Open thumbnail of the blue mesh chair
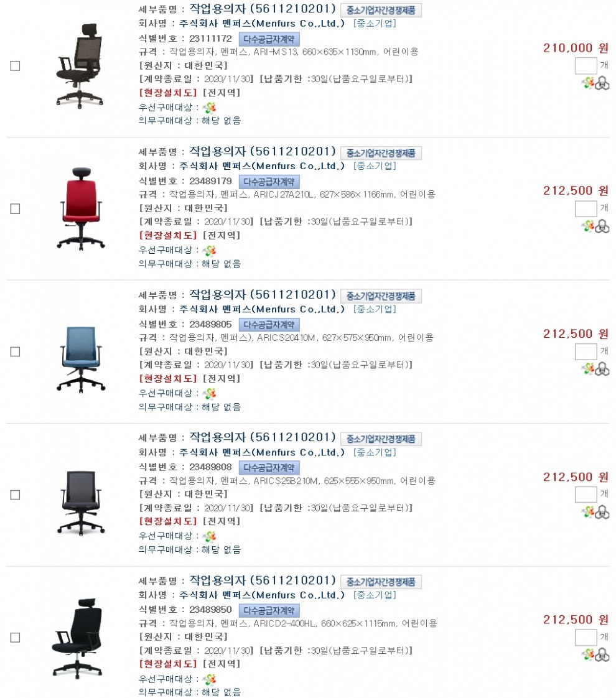The height and width of the screenshot is (698, 616). click(81, 360)
